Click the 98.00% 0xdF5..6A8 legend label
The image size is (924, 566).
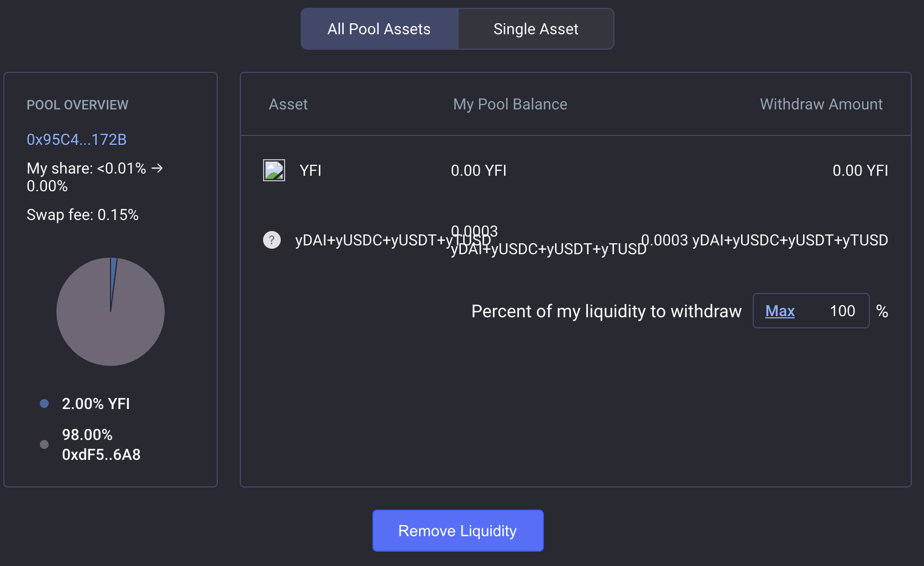[x=101, y=444]
